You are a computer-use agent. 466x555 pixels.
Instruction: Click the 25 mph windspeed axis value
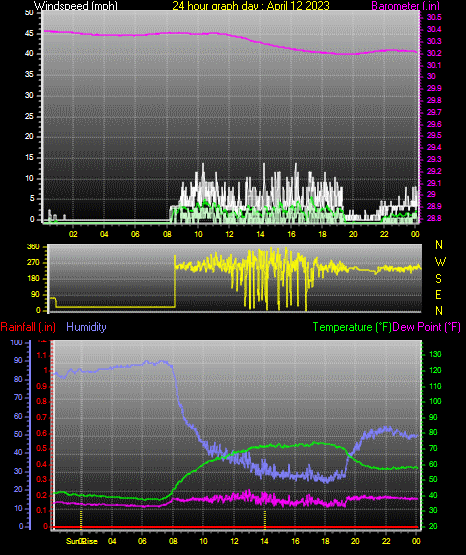30,116
